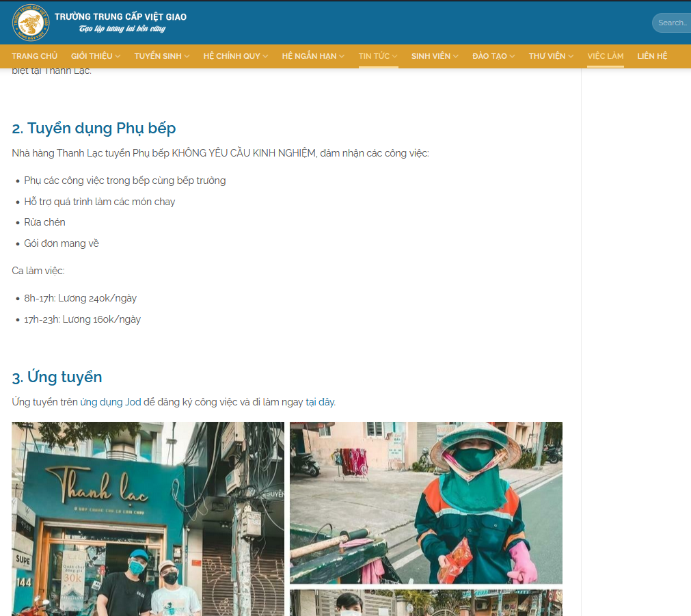Expand the Giới Thiệu dropdown chevron
The width and height of the screenshot is (691, 616).
118,56
